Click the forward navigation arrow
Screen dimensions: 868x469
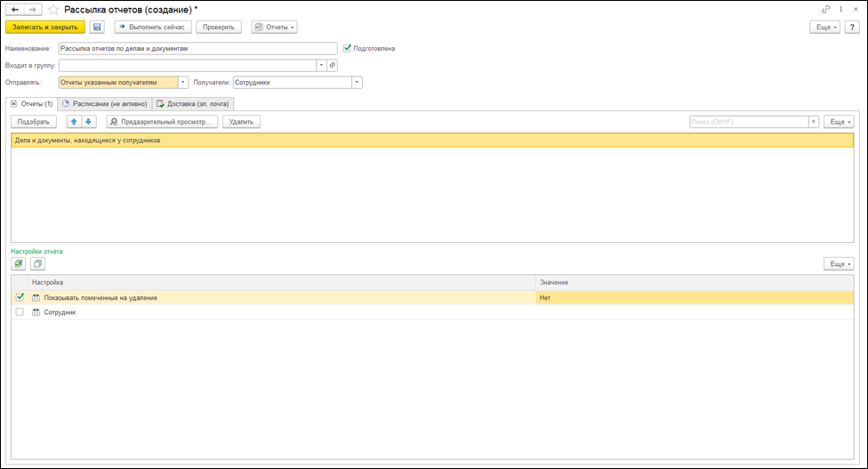34,10
